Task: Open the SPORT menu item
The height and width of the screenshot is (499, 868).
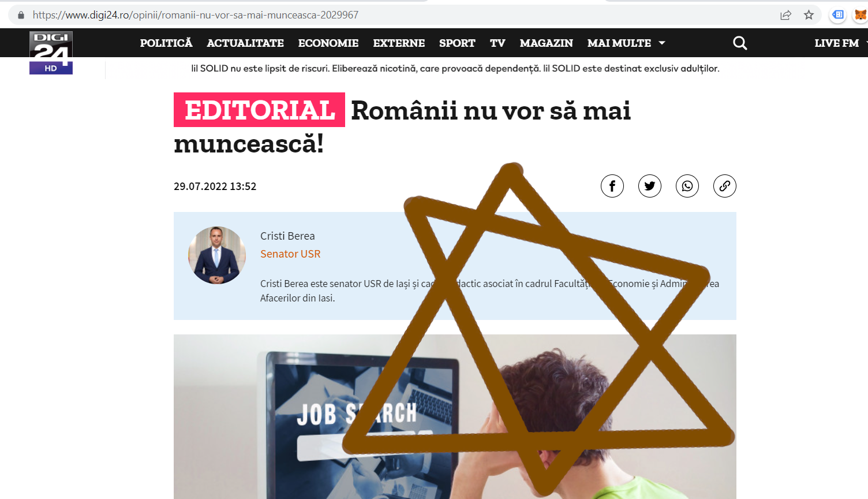Action: 457,43
